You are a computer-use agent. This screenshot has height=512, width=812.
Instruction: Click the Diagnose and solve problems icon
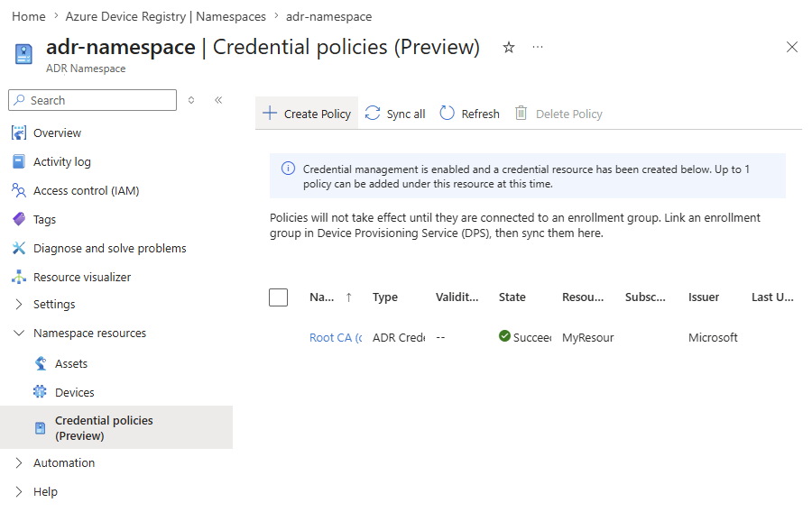tap(19, 248)
